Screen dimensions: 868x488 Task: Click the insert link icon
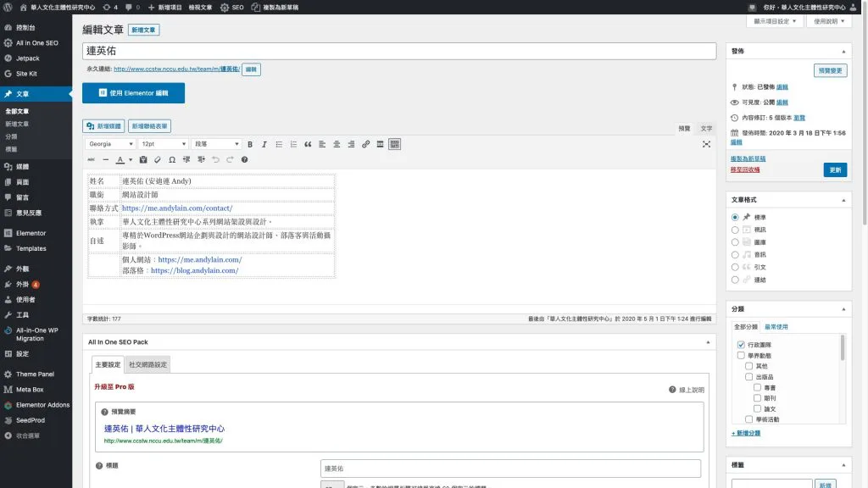pyautogui.click(x=366, y=144)
